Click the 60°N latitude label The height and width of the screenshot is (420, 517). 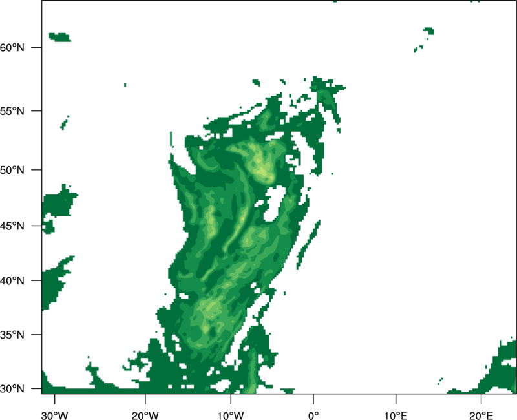coord(12,47)
